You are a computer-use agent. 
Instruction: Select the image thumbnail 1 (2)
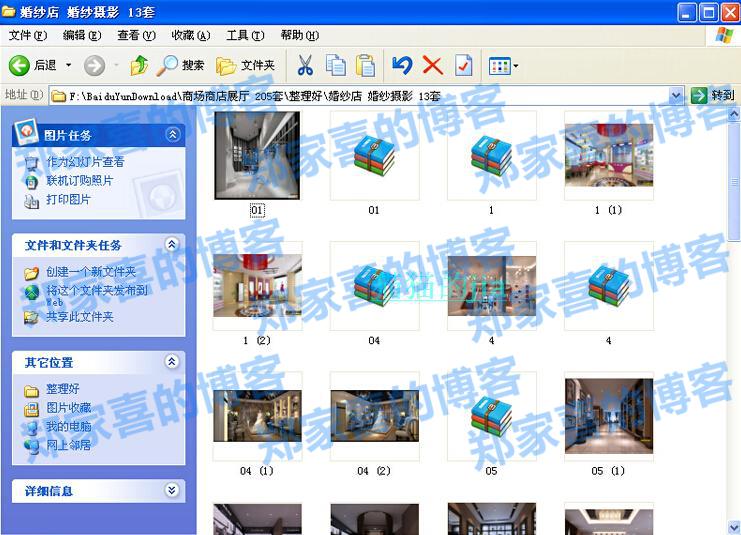point(257,285)
